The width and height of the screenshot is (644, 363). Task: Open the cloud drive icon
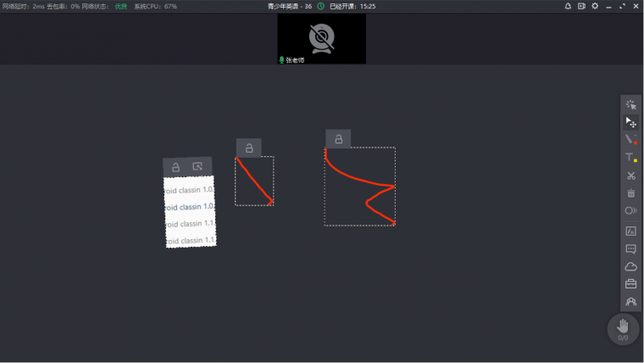pos(630,267)
